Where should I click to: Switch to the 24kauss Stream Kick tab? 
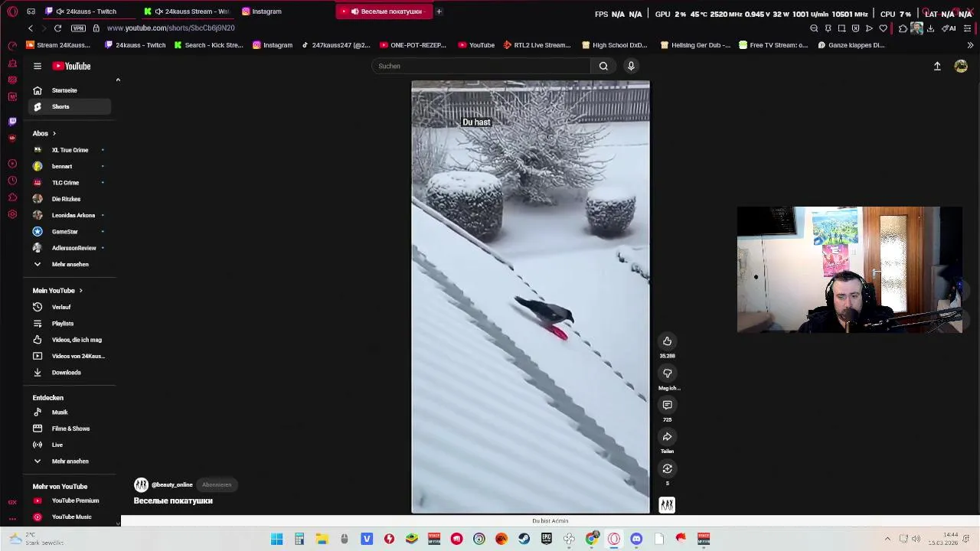coord(188,11)
